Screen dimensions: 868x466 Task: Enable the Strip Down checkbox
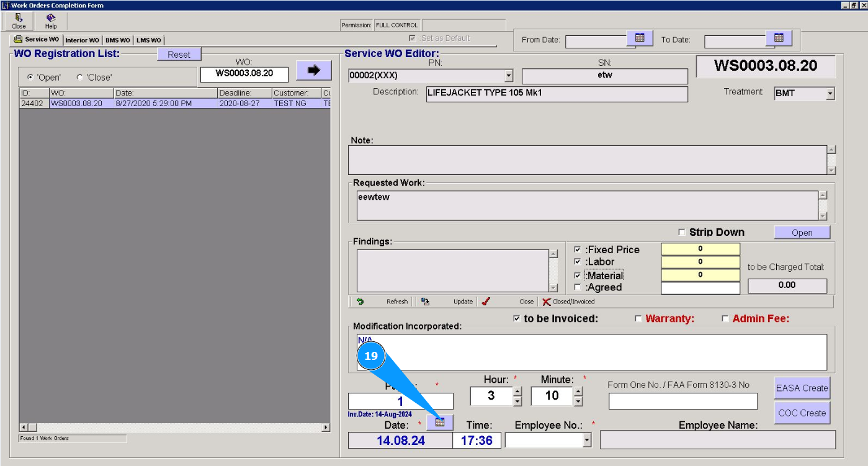coord(682,232)
